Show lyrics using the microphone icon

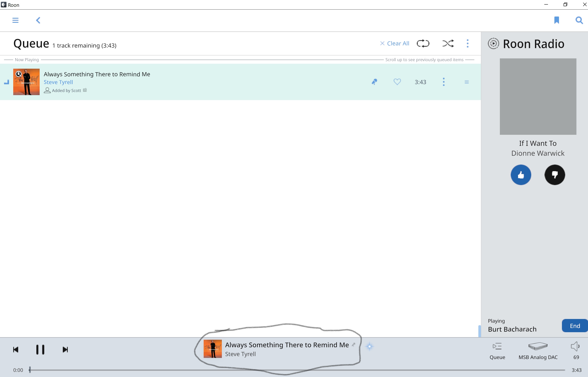(374, 82)
